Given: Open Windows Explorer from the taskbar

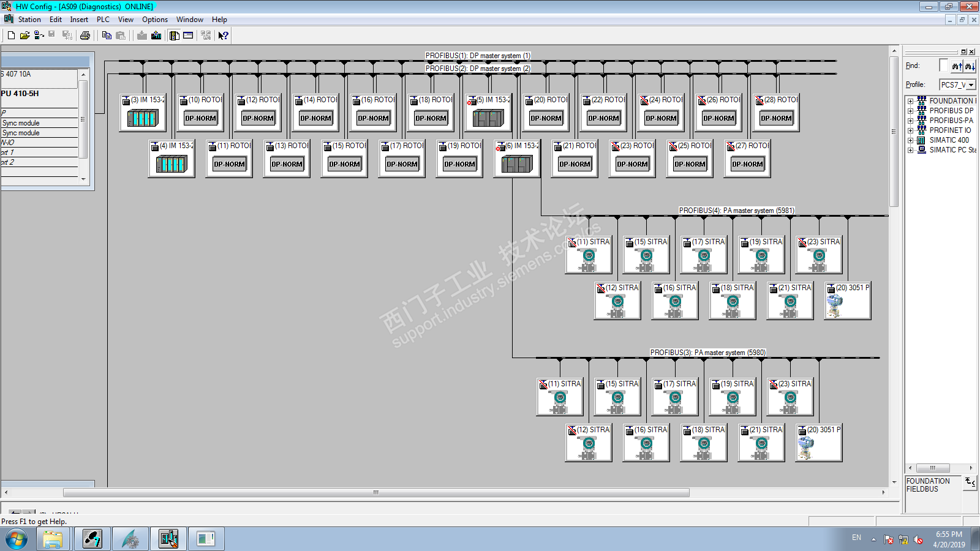Looking at the screenshot, I should point(53,539).
